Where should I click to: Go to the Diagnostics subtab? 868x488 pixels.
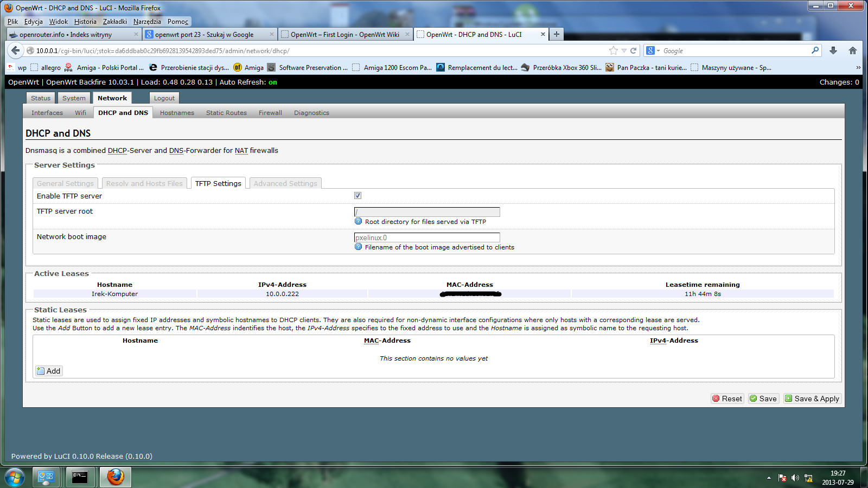click(x=311, y=113)
